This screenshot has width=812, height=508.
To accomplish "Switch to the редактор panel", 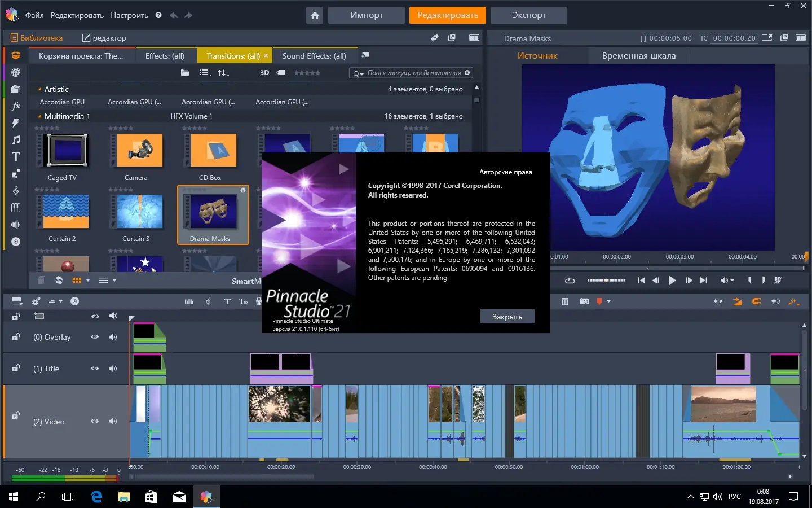I will 104,38.
